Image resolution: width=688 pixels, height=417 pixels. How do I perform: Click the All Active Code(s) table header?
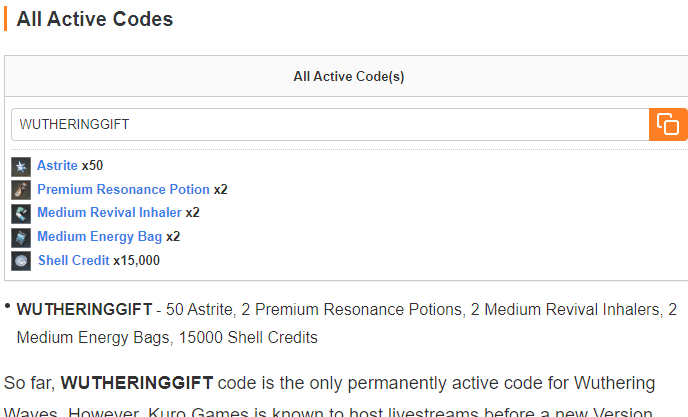point(348,76)
